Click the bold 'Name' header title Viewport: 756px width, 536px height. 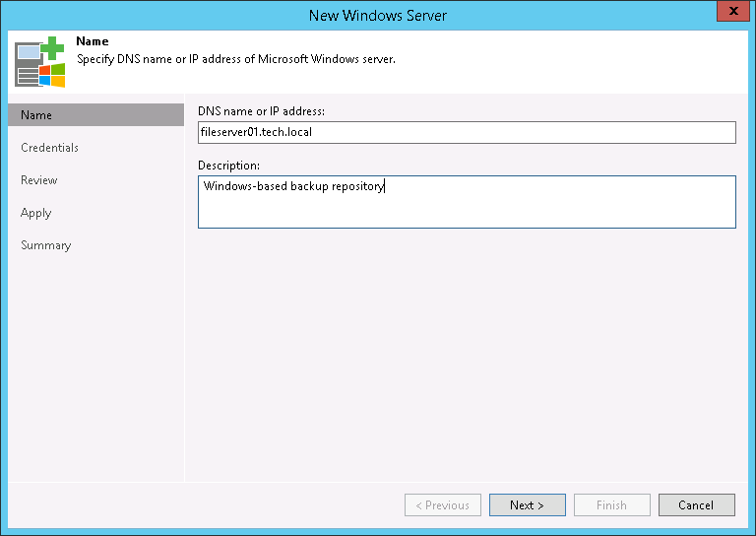93,41
